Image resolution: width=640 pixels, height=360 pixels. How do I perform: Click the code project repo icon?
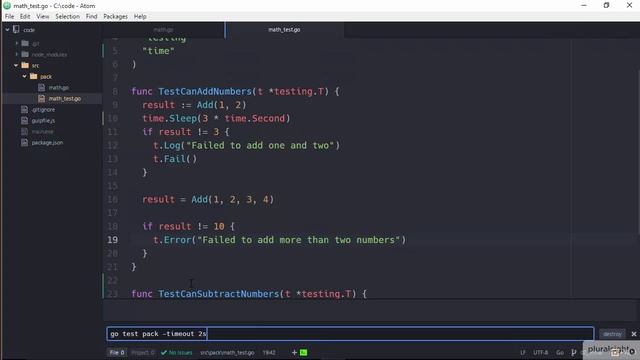(16, 29)
